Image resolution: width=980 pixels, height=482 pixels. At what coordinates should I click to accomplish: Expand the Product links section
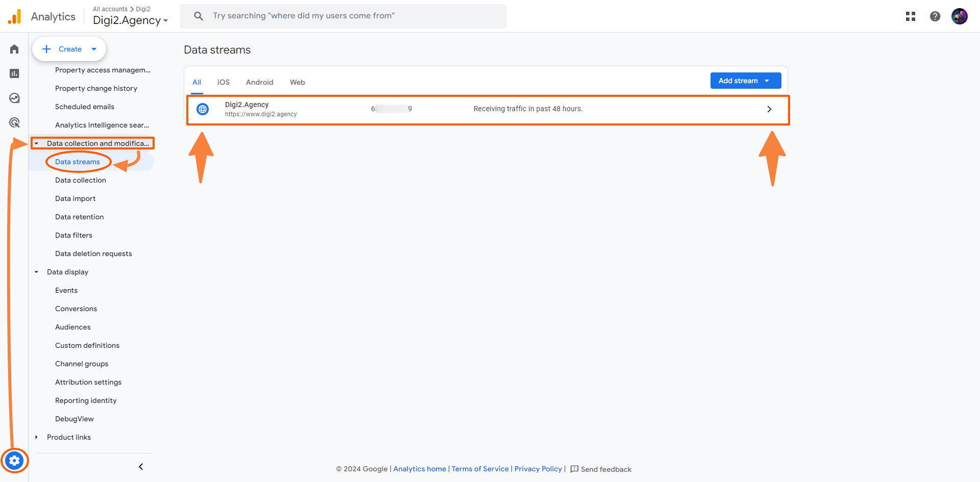click(36, 437)
